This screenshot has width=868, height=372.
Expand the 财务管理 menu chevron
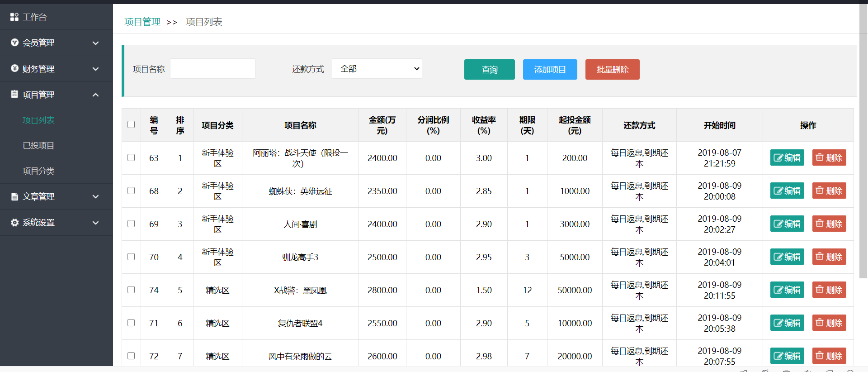(x=95, y=69)
